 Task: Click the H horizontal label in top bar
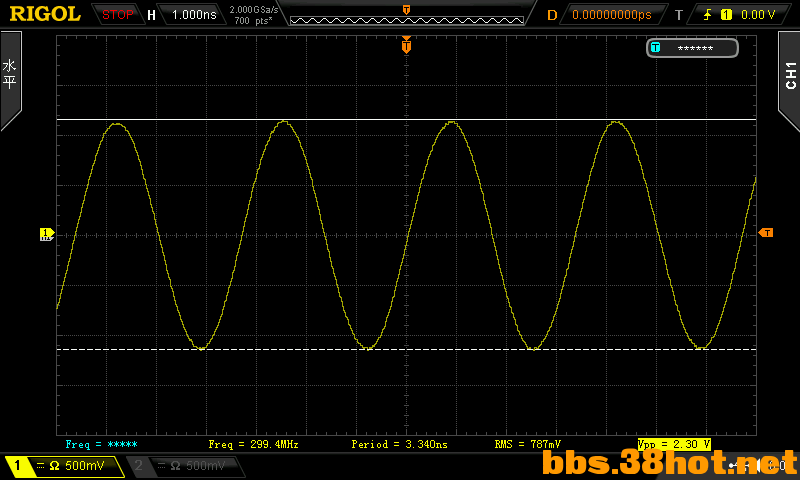[x=151, y=15]
